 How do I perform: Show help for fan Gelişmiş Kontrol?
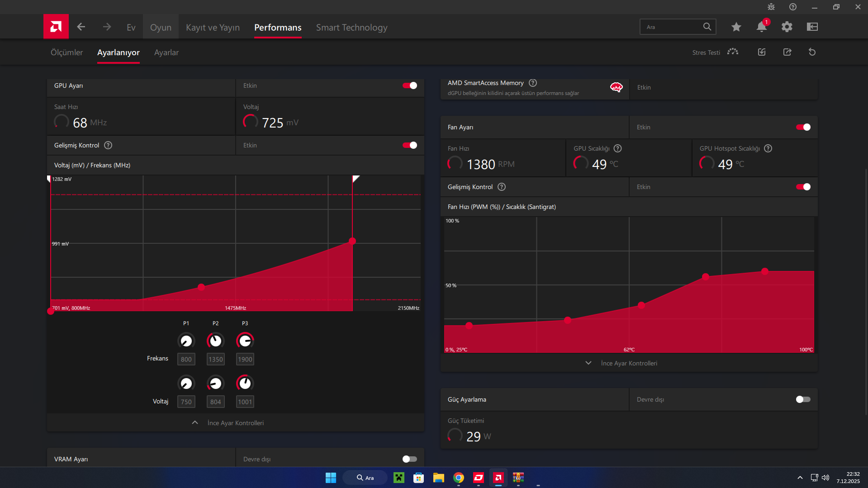(502, 187)
